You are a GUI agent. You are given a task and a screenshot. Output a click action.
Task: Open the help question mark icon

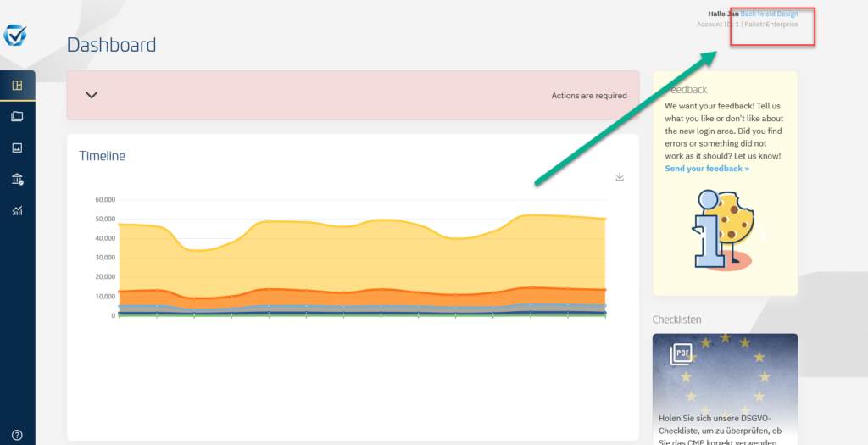click(x=17, y=435)
